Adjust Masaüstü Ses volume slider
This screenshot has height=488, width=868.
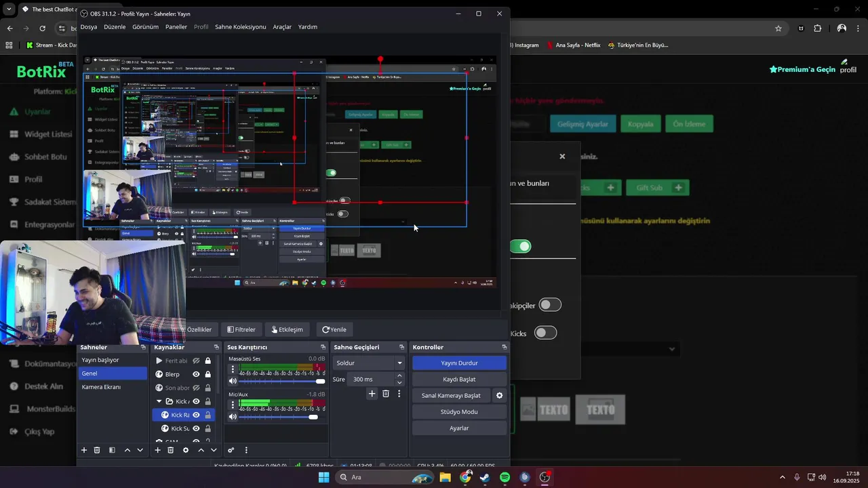coord(282,381)
